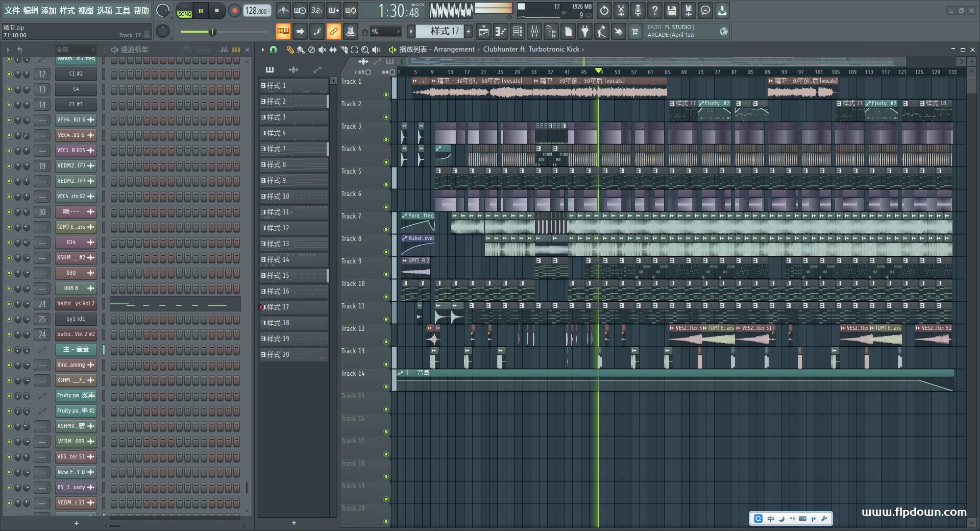Mute the baltic..ys Vol 2 channel
This screenshot has height=531, width=980.
click(9, 304)
